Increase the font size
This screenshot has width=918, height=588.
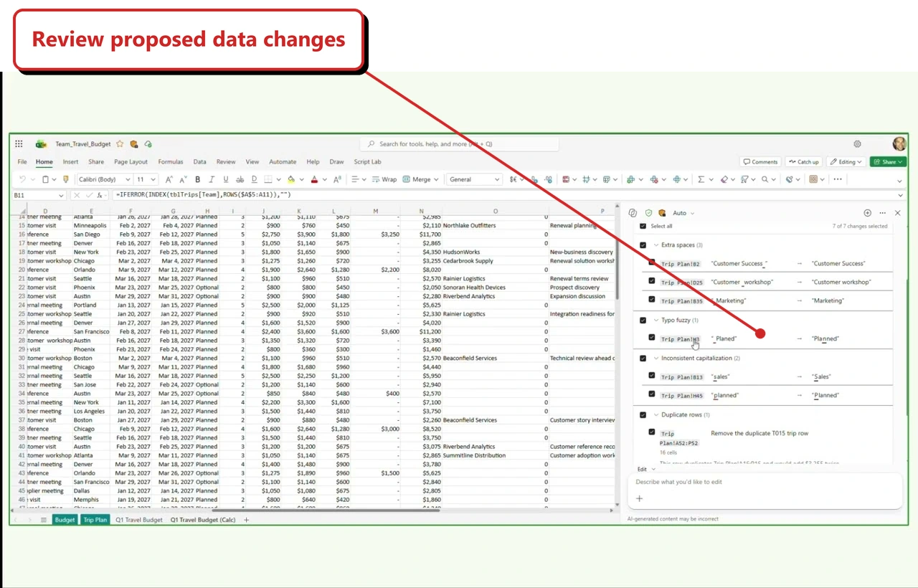(169, 179)
